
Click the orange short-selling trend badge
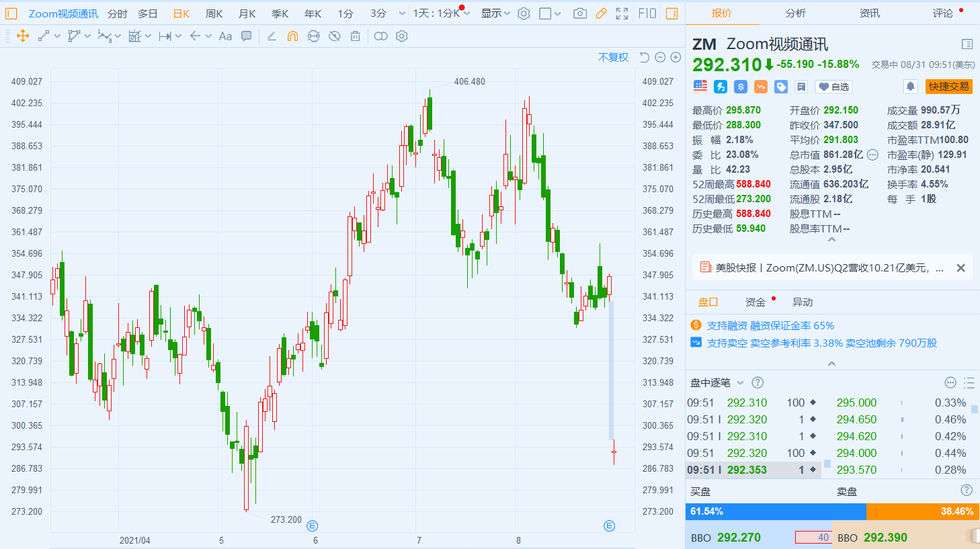coord(761,87)
